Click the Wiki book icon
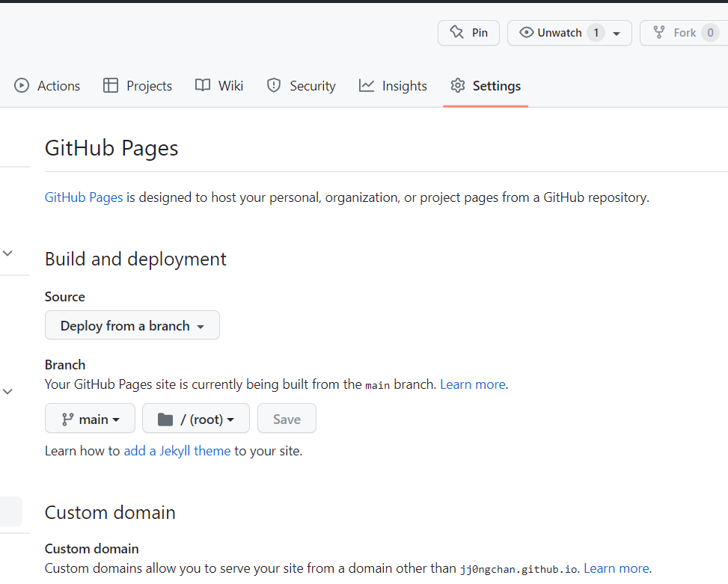 (203, 85)
